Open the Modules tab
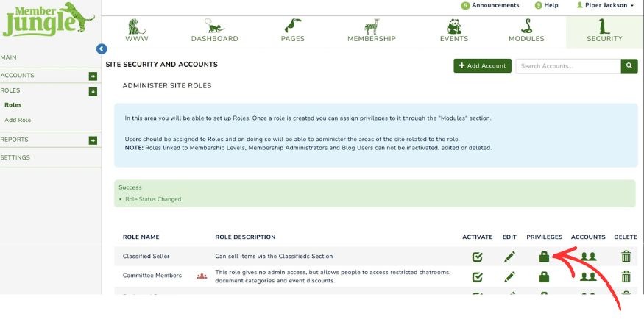This screenshot has height=322, width=644. 526,32
